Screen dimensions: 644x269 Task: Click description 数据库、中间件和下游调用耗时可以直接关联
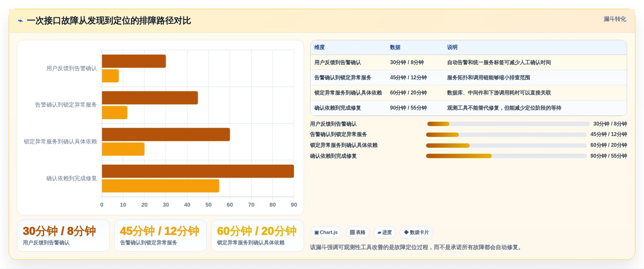tap(499, 93)
